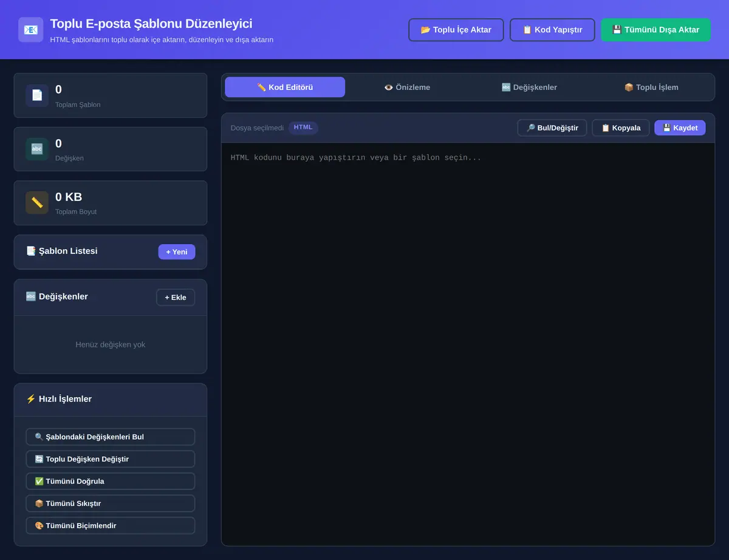Click the Toplam Boyut ruler icon
The image size is (729, 560).
coord(37,202)
